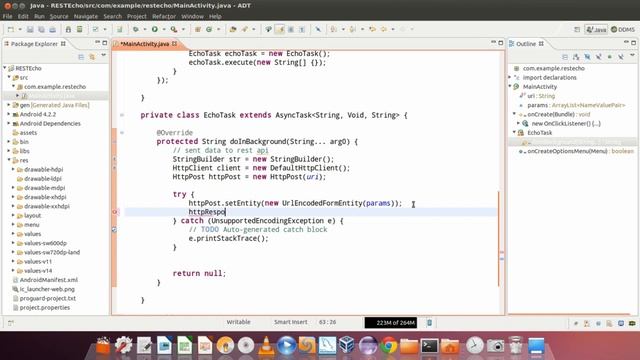Minimize the Outline view panel
The image size is (640, 360).
pos(626,42)
